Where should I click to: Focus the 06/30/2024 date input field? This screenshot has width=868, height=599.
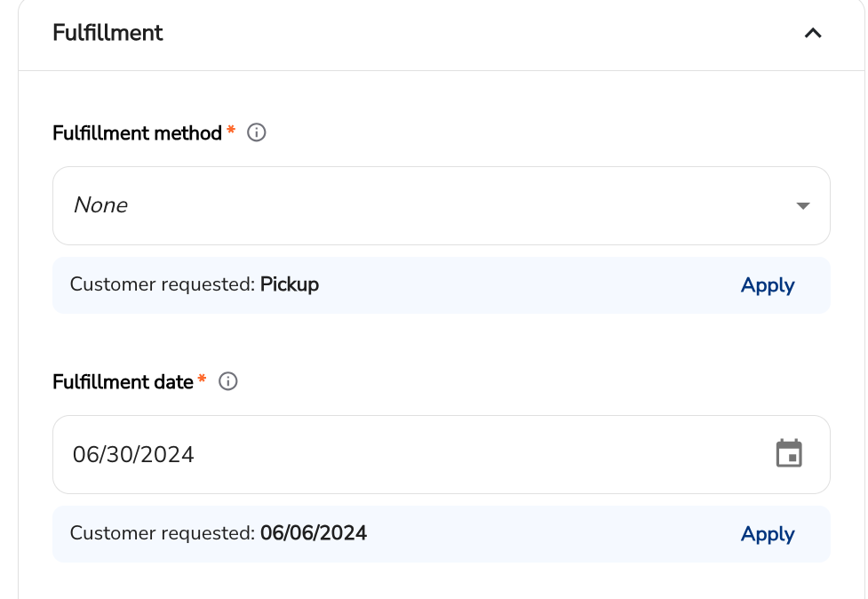coord(442,454)
